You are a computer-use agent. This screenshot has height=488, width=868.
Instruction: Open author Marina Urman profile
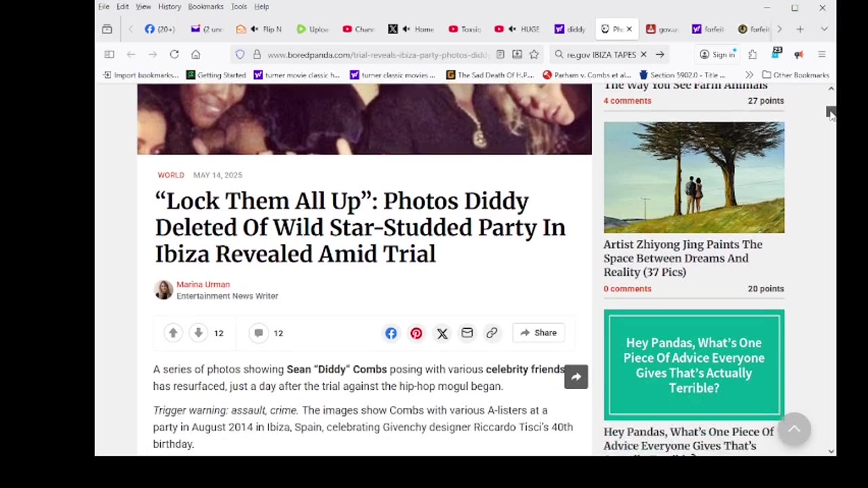pyautogui.click(x=203, y=285)
